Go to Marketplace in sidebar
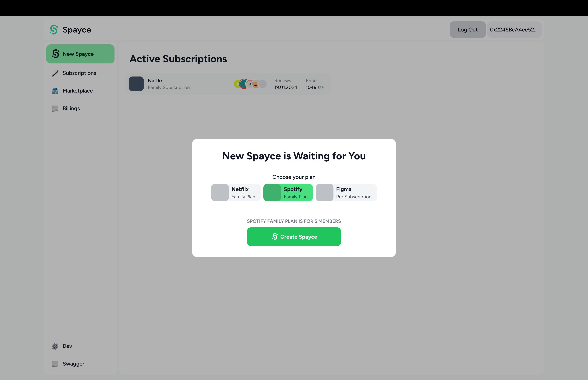Viewport: 588px width, 380px height. pyautogui.click(x=80, y=91)
